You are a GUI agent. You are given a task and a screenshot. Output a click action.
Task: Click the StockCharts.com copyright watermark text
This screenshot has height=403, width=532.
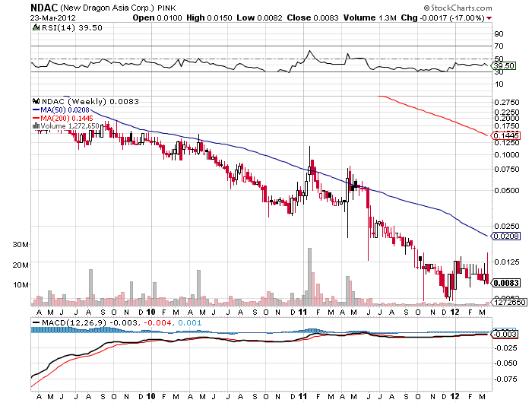[458, 8]
